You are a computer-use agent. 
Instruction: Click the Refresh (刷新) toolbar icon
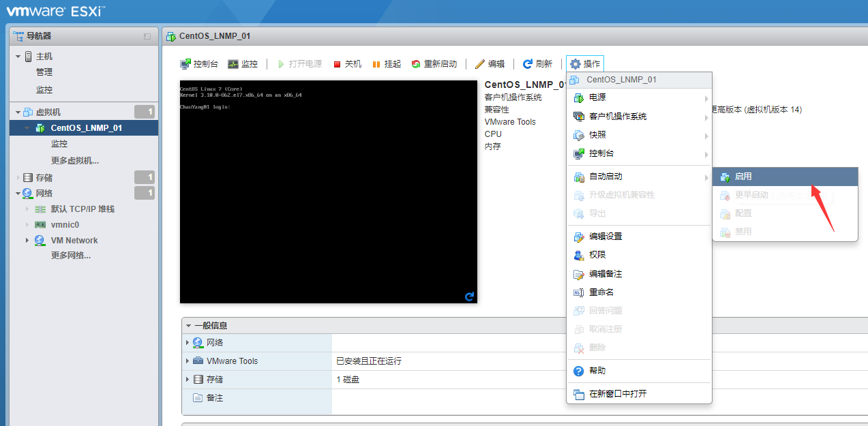[527, 64]
